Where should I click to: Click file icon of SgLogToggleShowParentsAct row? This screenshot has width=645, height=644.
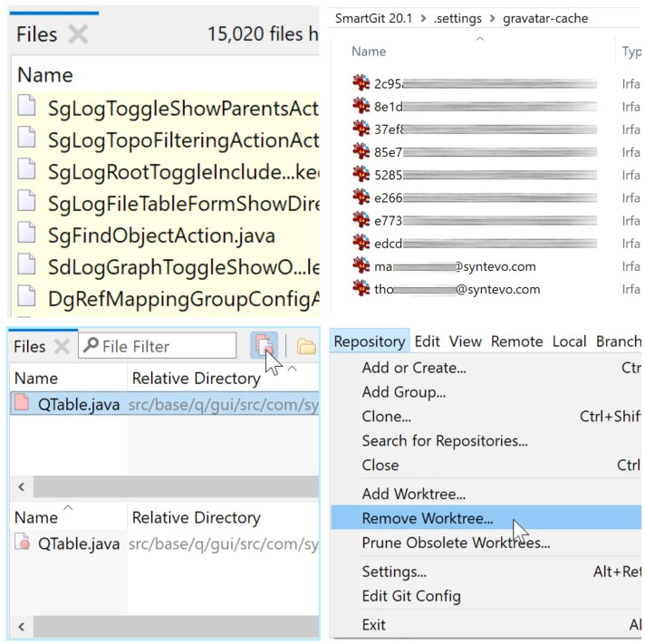[x=26, y=105]
